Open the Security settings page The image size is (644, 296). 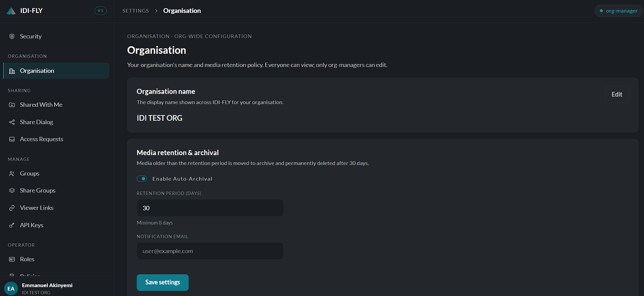(56, 36)
